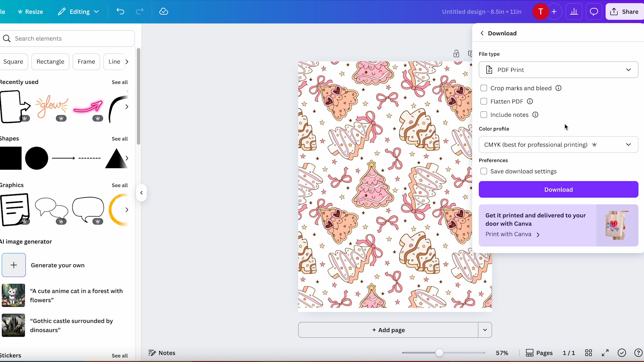644x362 pixels.
Task: Click the Undo icon in the top toolbar
Action: pos(120,11)
